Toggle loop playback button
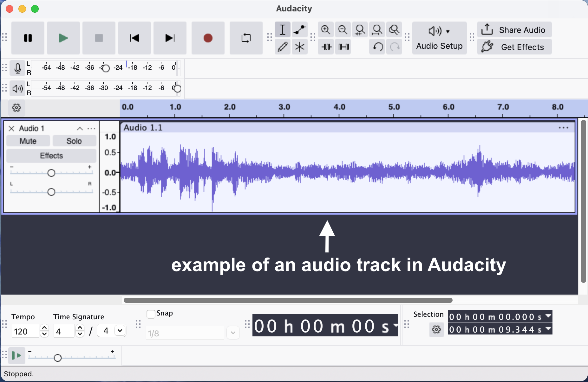The width and height of the screenshot is (588, 382). [x=246, y=38]
